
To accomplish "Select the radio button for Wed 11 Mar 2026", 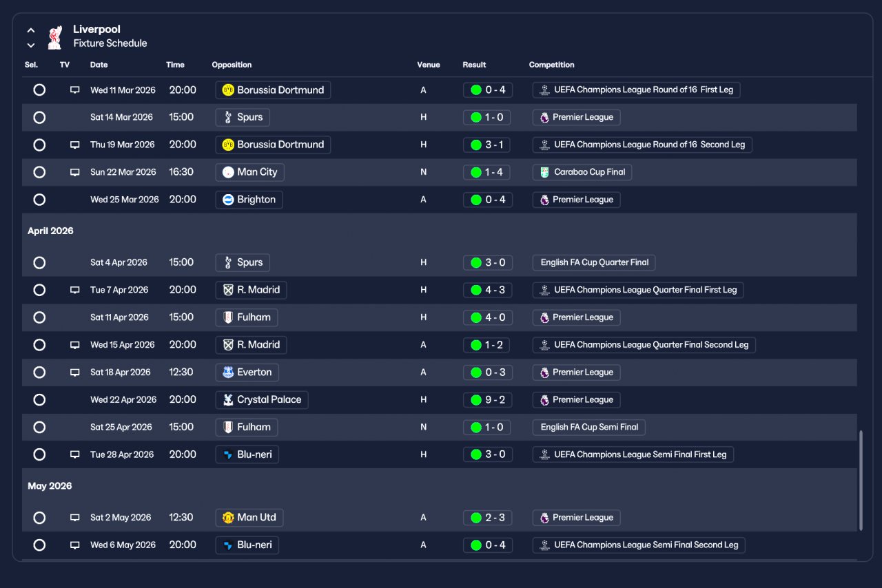I will pos(39,90).
